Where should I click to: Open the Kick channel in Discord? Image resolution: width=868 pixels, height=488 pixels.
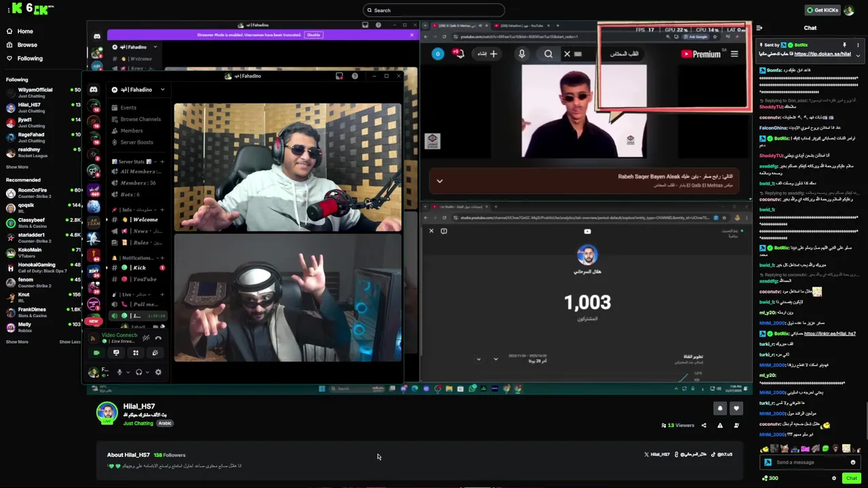[140, 268]
